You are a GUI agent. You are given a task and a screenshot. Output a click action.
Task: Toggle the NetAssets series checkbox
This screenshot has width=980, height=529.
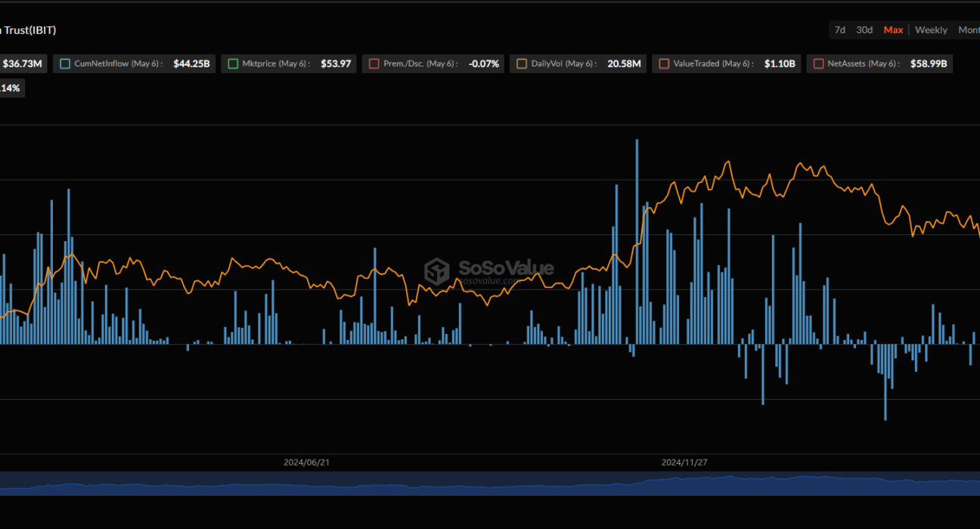coord(818,64)
